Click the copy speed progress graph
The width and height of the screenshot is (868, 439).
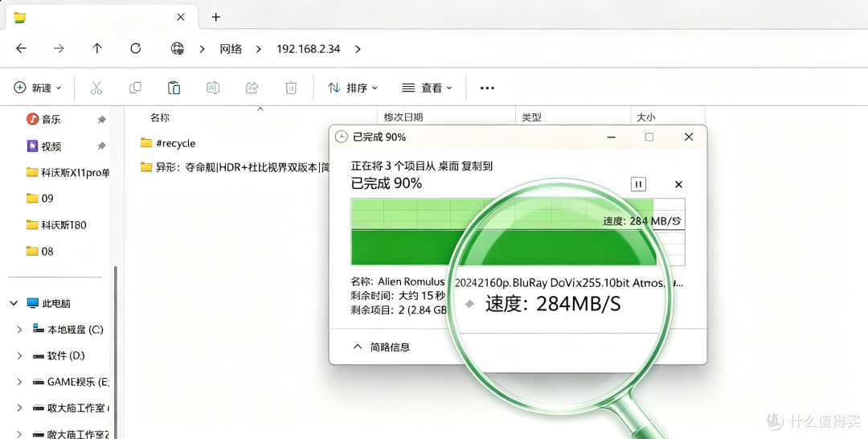click(518, 232)
